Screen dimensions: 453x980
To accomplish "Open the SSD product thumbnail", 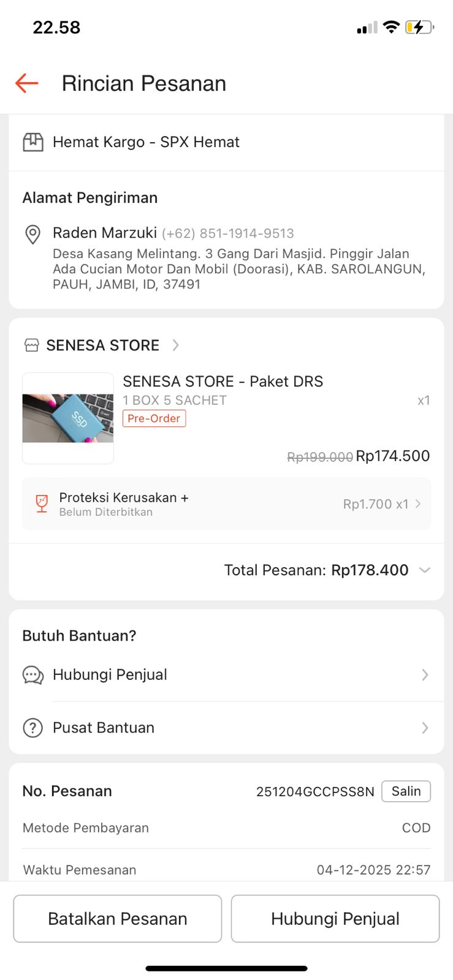I will coord(68,418).
